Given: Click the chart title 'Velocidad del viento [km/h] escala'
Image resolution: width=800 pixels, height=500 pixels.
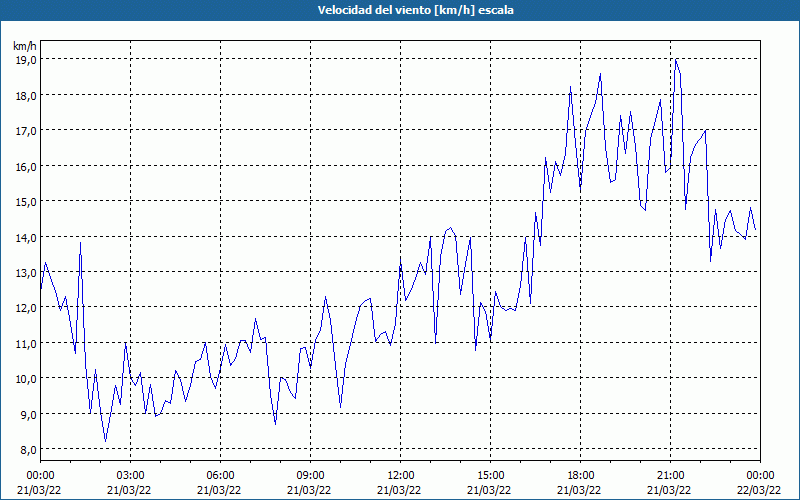Looking at the screenshot, I should point(415,10).
